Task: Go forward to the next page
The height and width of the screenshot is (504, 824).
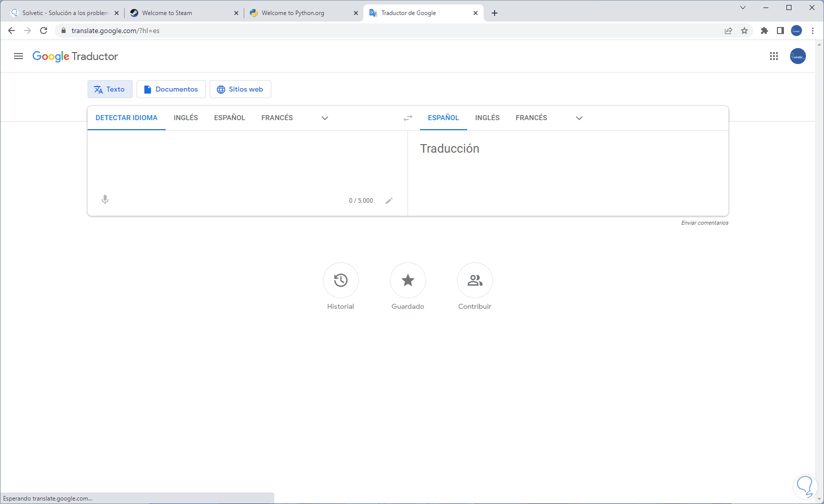Action: tap(28, 31)
